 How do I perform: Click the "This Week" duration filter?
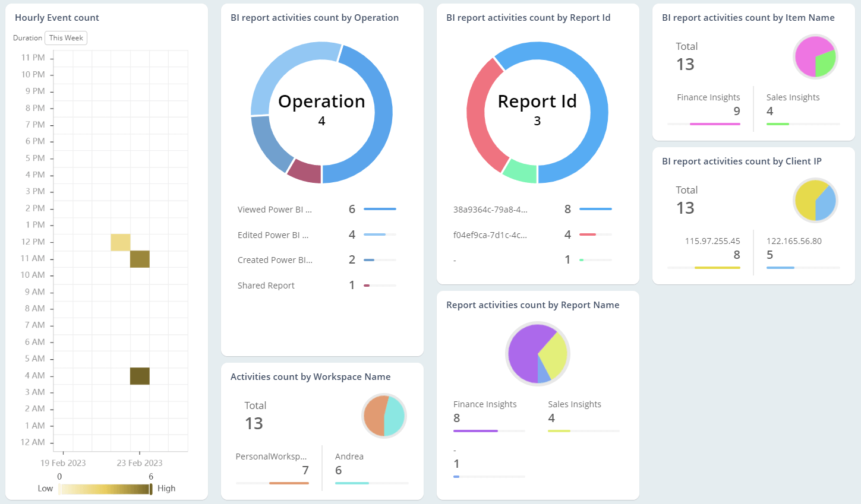click(65, 37)
